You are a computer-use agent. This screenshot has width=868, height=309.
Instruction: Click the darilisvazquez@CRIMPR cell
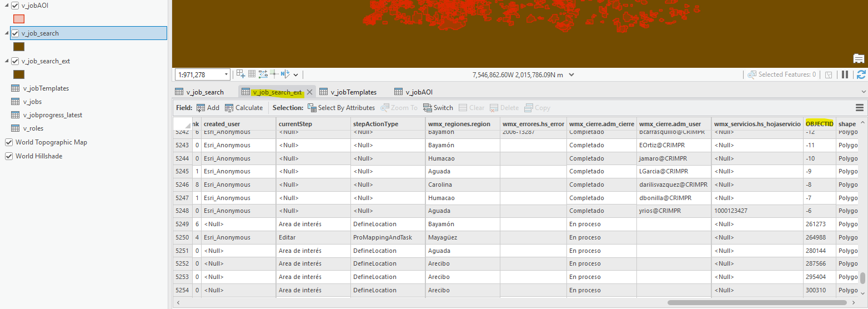pyautogui.click(x=673, y=185)
